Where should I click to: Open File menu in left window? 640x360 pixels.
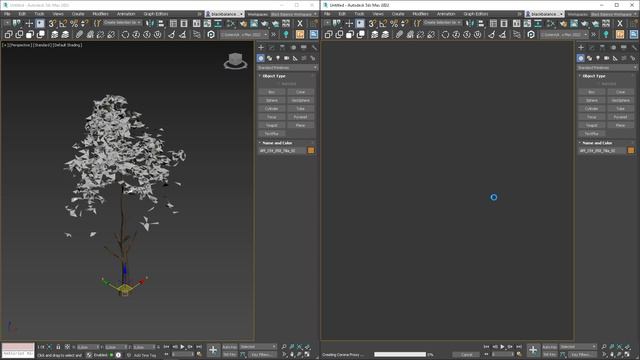7,14
